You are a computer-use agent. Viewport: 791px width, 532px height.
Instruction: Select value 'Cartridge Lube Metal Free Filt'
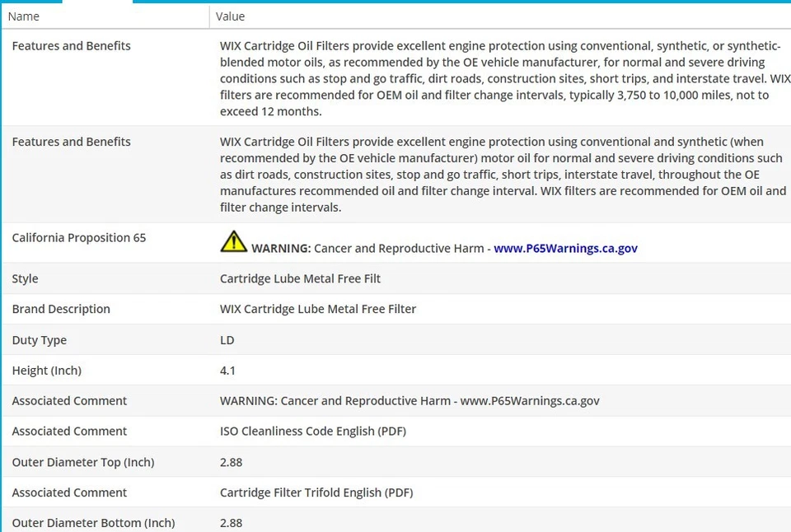click(300, 278)
